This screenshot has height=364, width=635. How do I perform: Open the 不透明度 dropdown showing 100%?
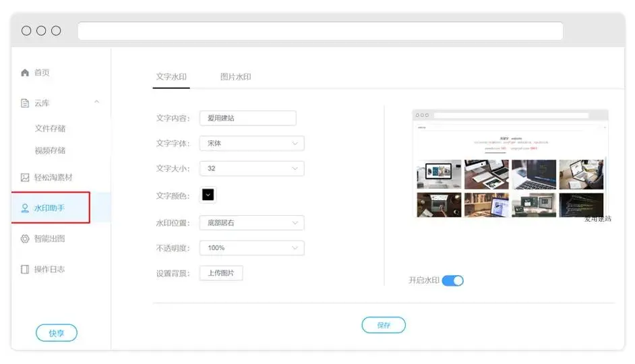point(251,248)
